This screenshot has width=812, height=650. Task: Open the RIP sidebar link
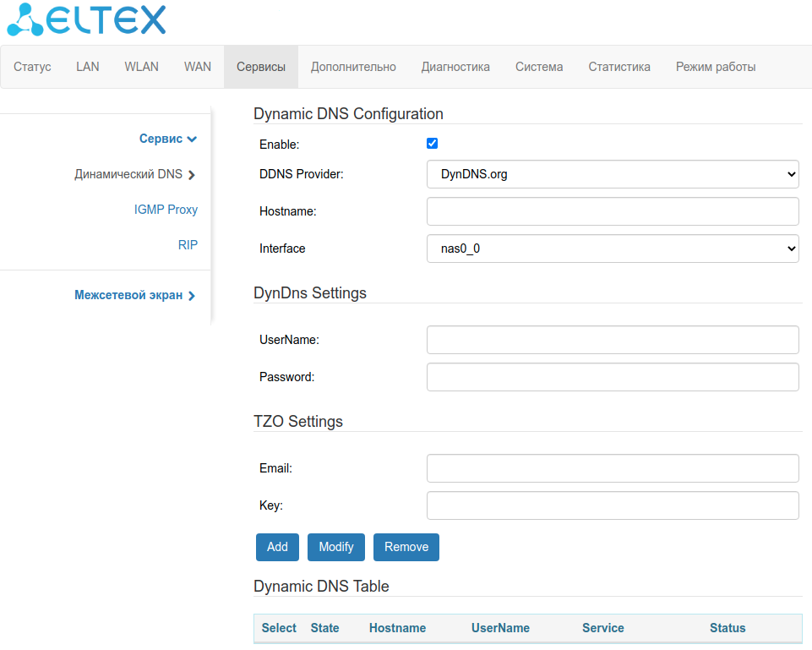coord(188,245)
